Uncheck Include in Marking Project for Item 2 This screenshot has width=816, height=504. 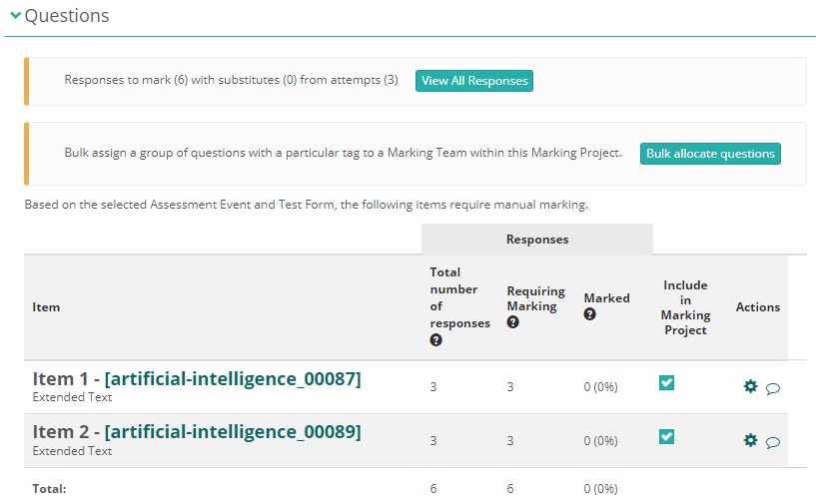pyautogui.click(x=666, y=436)
